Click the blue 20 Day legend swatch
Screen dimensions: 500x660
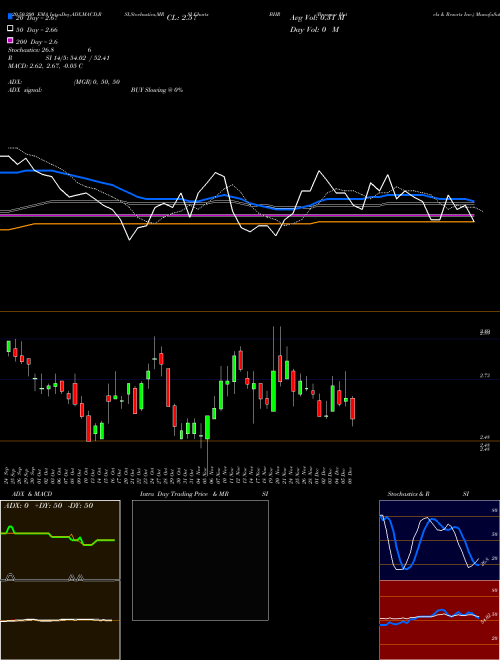point(10,16)
